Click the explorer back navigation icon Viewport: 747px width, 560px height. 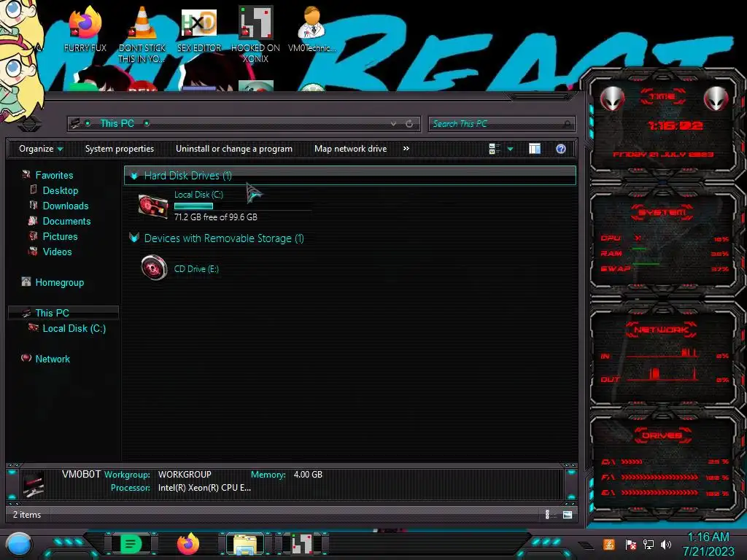pos(28,124)
